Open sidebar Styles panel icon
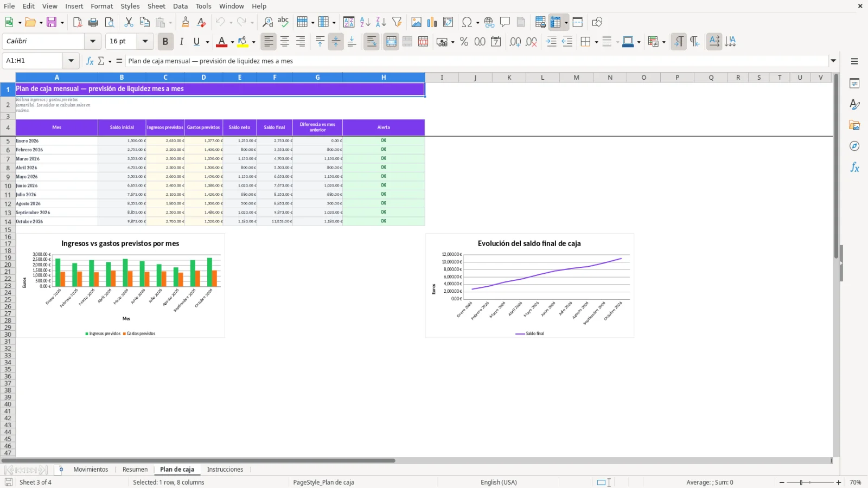The width and height of the screenshot is (868, 488). tap(854, 104)
